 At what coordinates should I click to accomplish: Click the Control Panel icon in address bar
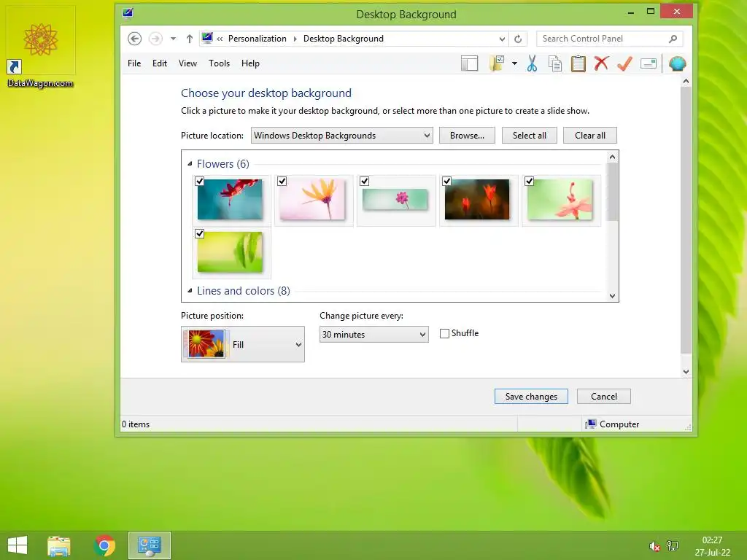pyautogui.click(x=207, y=38)
